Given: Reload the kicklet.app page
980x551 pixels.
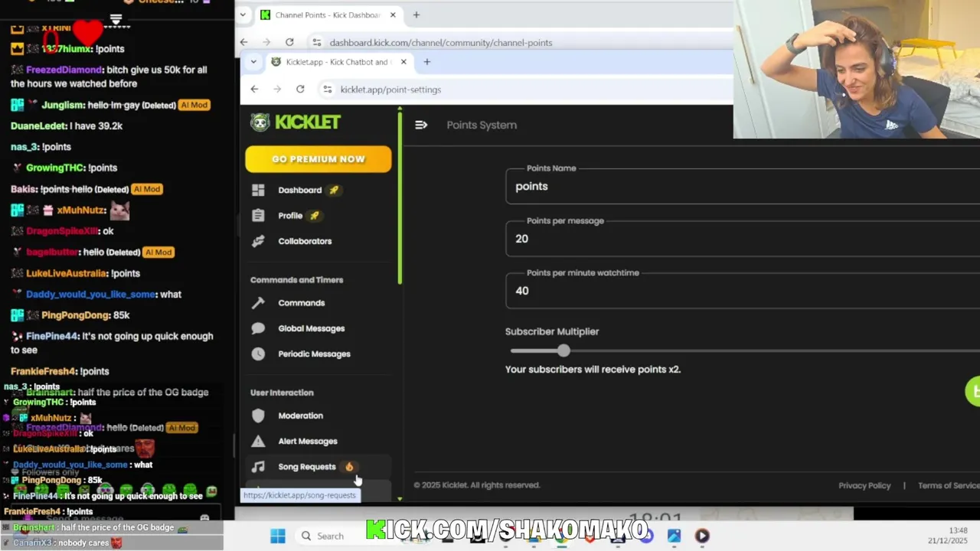Looking at the screenshot, I should point(300,90).
